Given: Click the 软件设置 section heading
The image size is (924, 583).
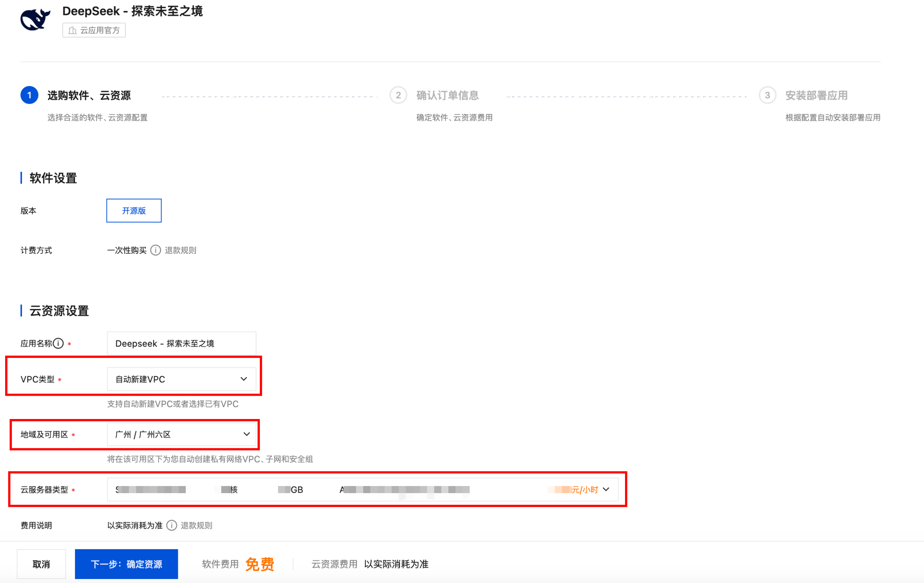Looking at the screenshot, I should pos(53,178).
